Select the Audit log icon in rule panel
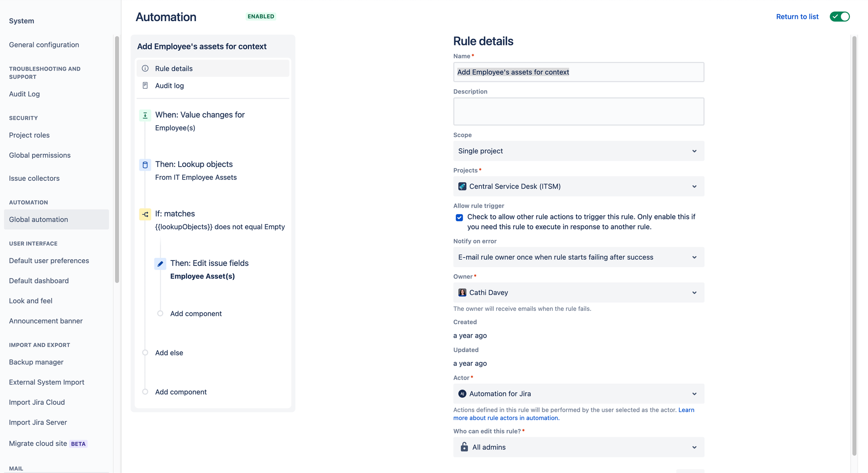 (145, 85)
